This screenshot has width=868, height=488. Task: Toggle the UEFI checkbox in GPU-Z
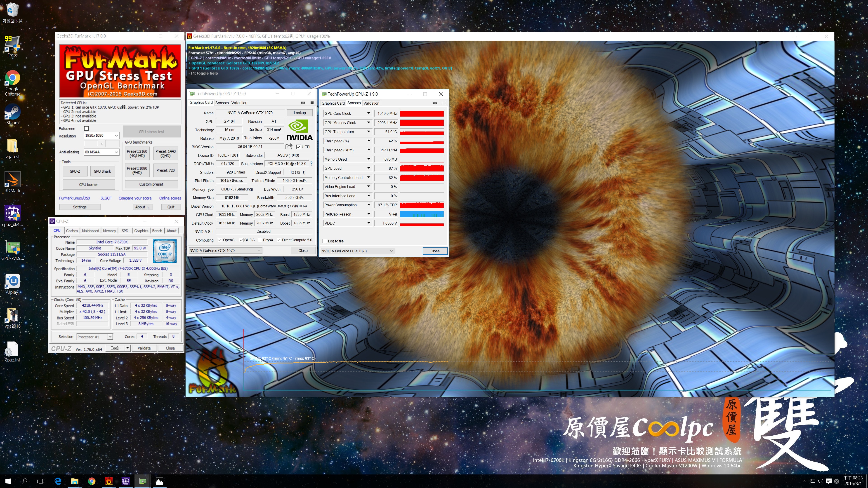pos(299,147)
